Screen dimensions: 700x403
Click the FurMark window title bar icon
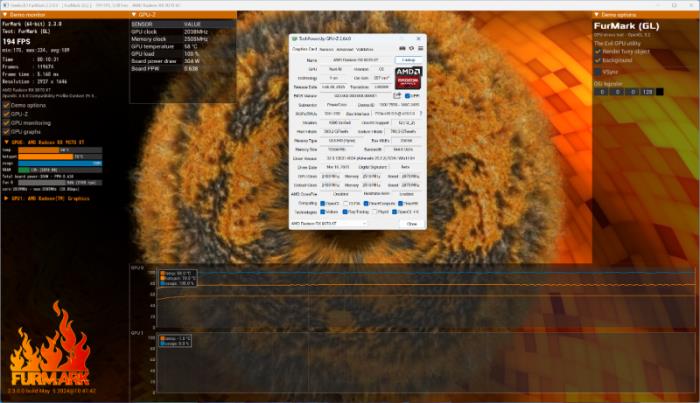pyautogui.click(x=6, y=5)
